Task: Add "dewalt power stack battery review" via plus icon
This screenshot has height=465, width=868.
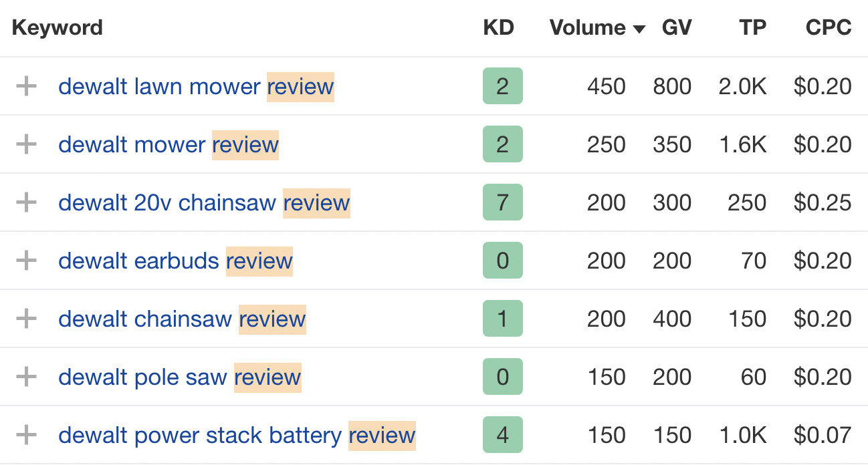Action: point(27,435)
